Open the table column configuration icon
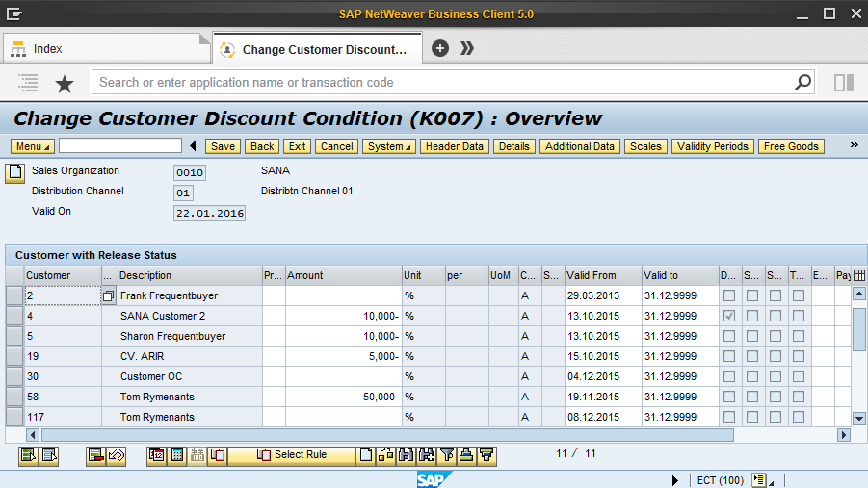 pos(859,275)
